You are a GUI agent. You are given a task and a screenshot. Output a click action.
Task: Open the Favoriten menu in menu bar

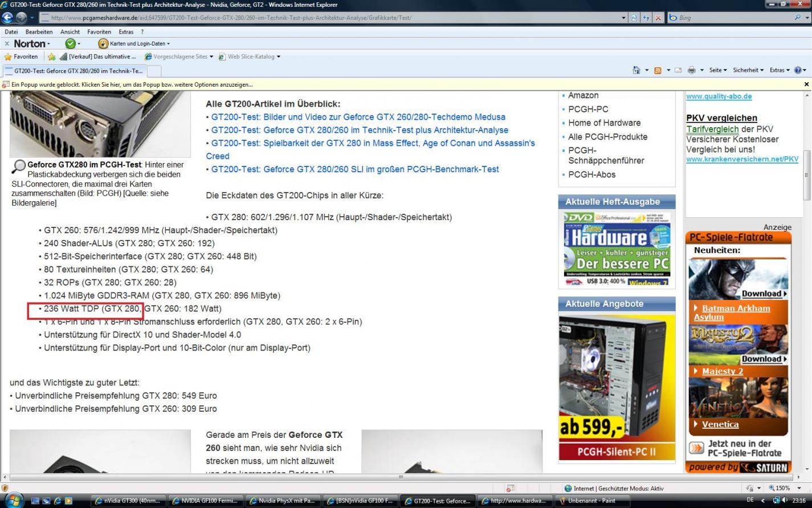(99, 32)
